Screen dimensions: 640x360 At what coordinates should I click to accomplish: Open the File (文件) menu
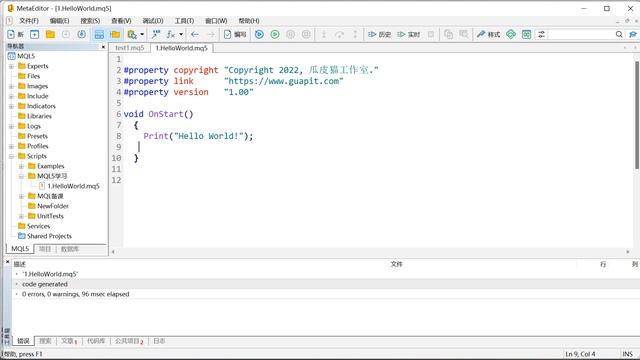pyautogui.click(x=29, y=21)
